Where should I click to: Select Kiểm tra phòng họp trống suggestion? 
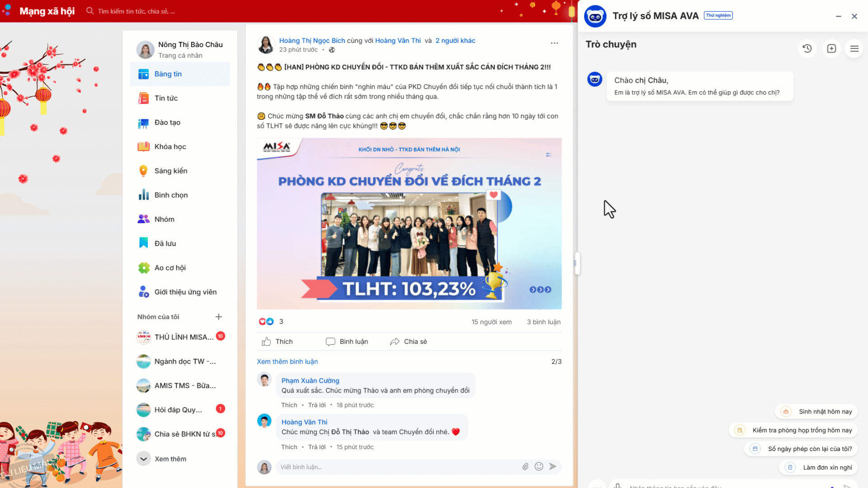click(793, 430)
